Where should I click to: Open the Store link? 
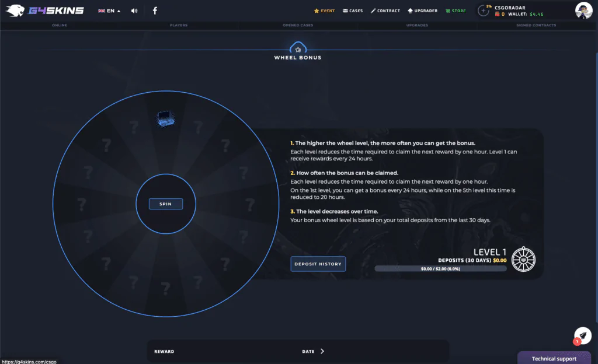tap(456, 10)
